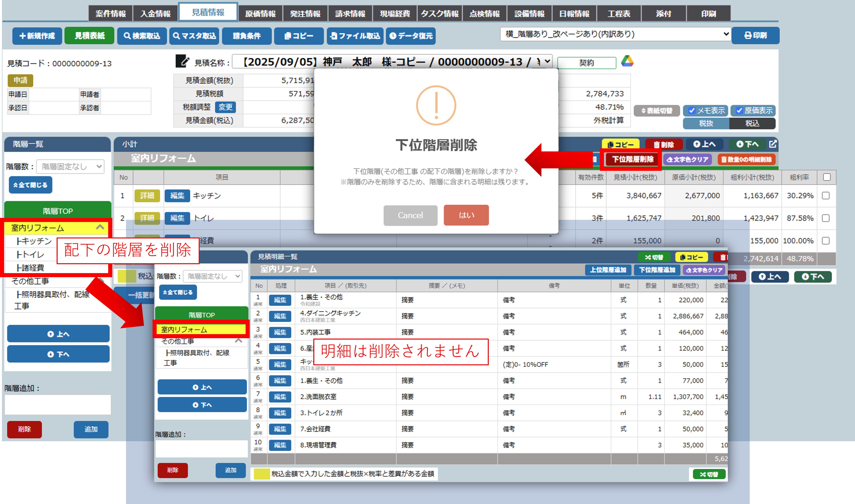Click the コピー toolbar button
The height and width of the screenshot is (504, 855).
coord(299,36)
